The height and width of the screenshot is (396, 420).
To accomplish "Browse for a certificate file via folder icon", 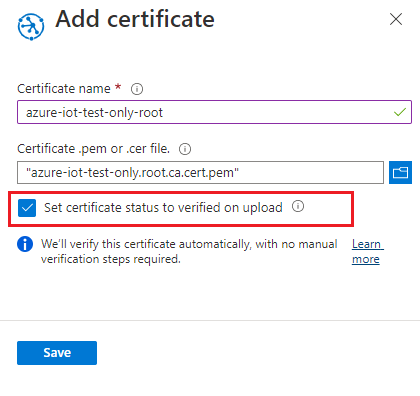I will [400, 172].
